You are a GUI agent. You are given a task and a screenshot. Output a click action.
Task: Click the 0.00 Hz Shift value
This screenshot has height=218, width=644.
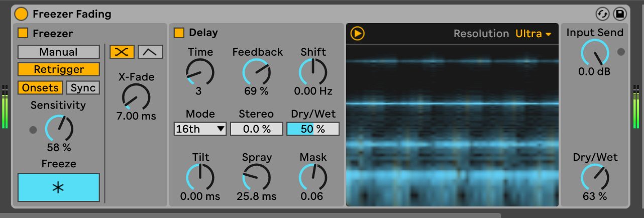point(313,91)
